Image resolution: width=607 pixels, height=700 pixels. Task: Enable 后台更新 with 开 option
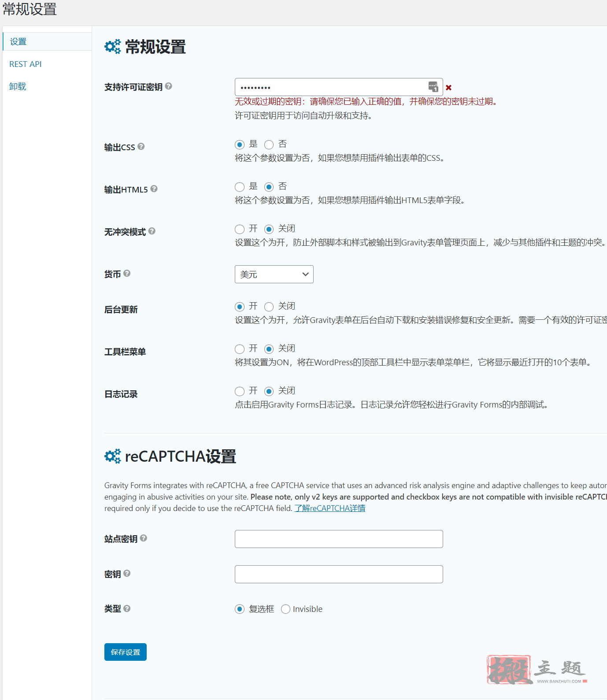(240, 307)
